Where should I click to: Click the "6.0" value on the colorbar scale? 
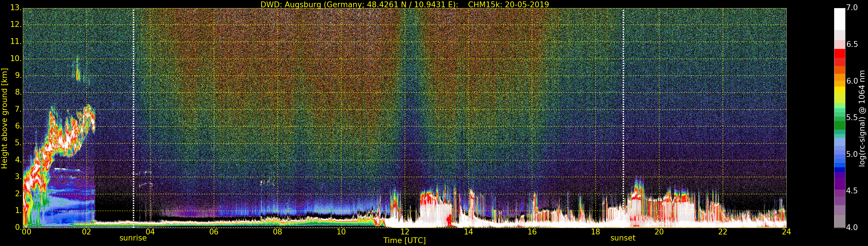[x=852, y=81]
